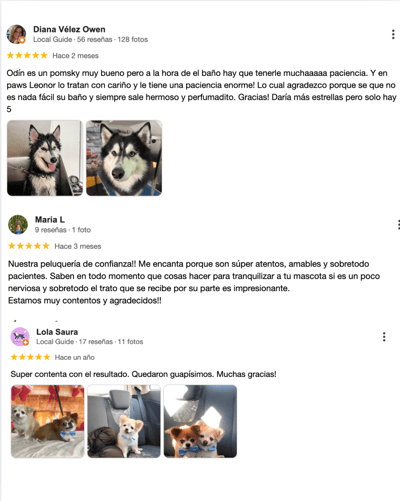Open photo of two dogs by fireplace

tap(48, 421)
